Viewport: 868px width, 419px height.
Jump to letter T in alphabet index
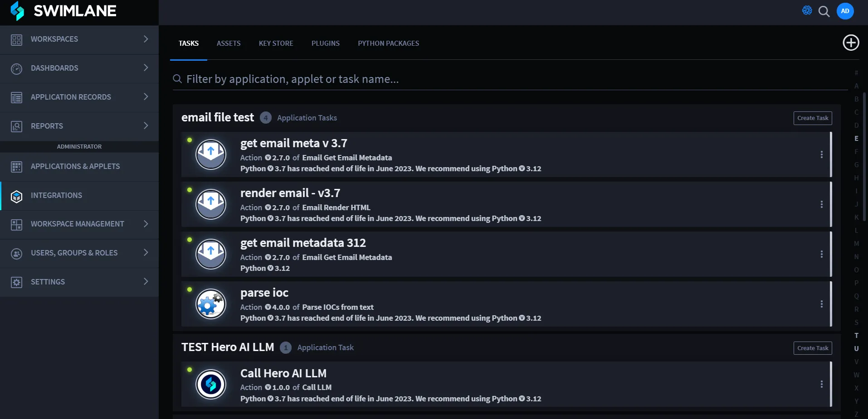point(856,336)
